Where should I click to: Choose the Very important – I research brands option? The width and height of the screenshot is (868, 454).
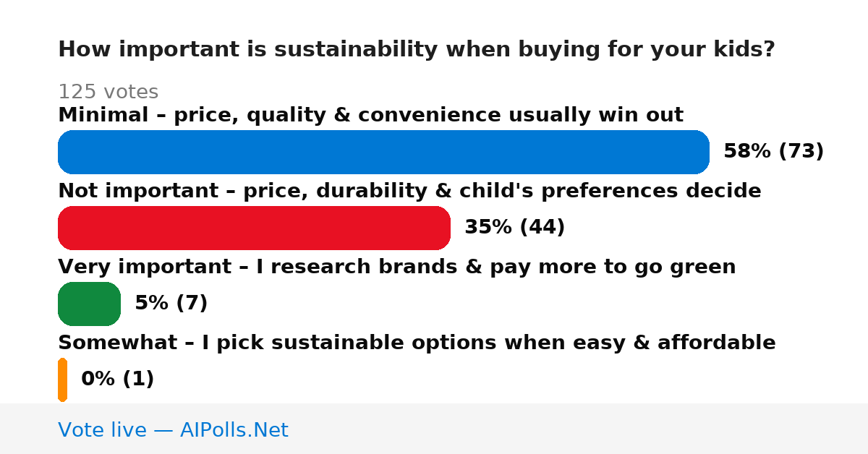coord(396,267)
